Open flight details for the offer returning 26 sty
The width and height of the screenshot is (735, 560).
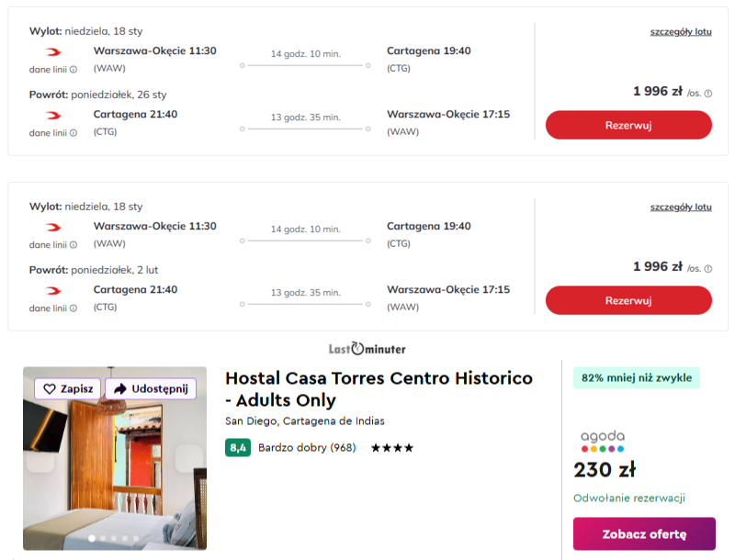click(681, 31)
